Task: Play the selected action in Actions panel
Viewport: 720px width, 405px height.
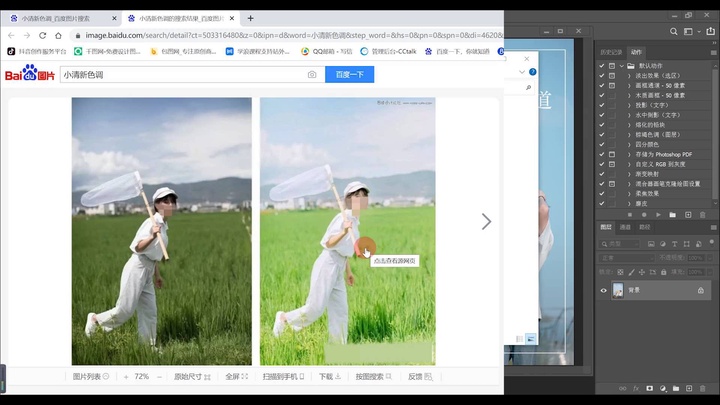Action: click(x=659, y=215)
